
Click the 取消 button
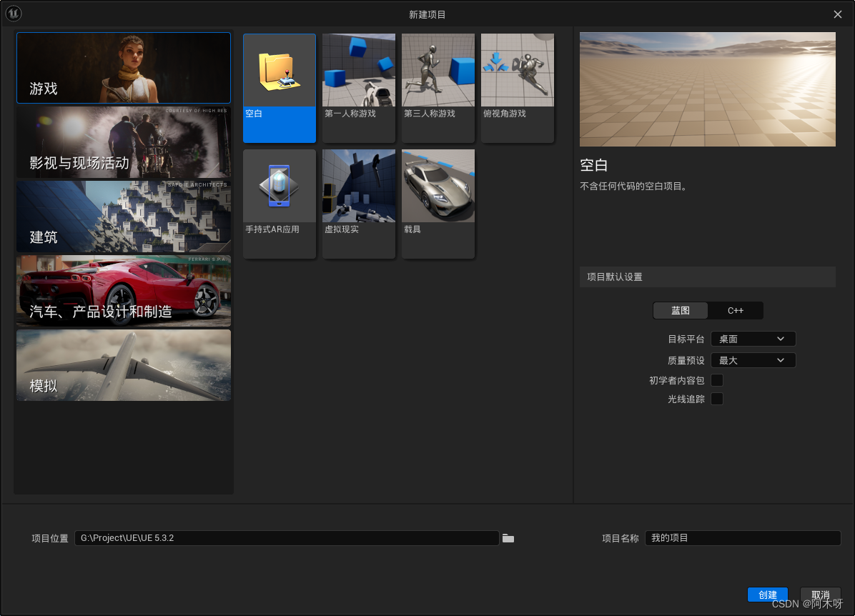820,595
